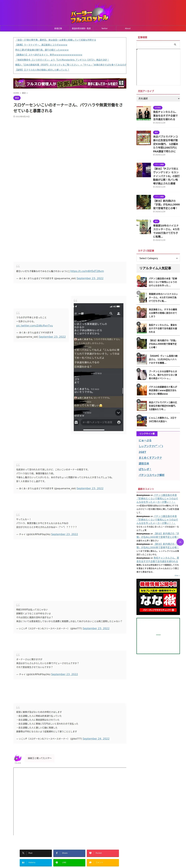Open the Select Category dropdown
This screenshot has width=186, height=868.
[x=158, y=258]
